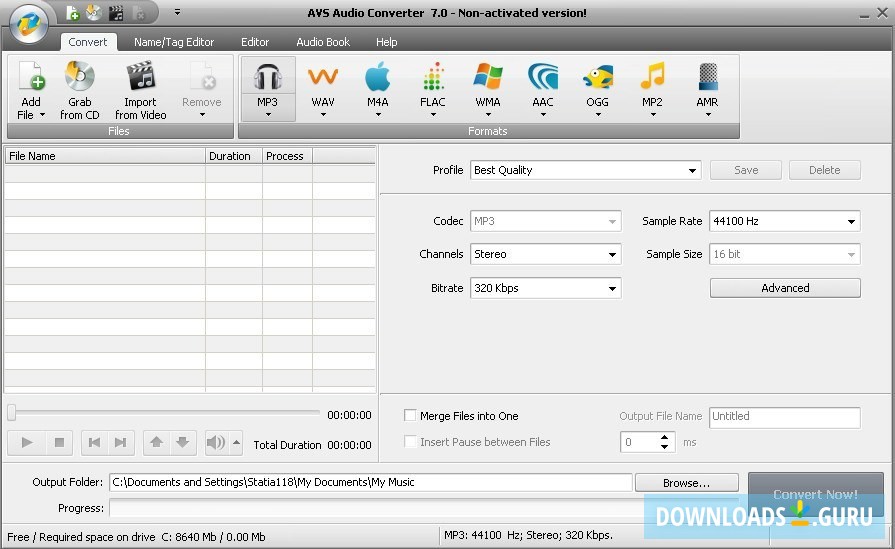This screenshot has height=549, width=895.
Task: Click the Browse... button
Action: pyautogui.click(x=686, y=483)
